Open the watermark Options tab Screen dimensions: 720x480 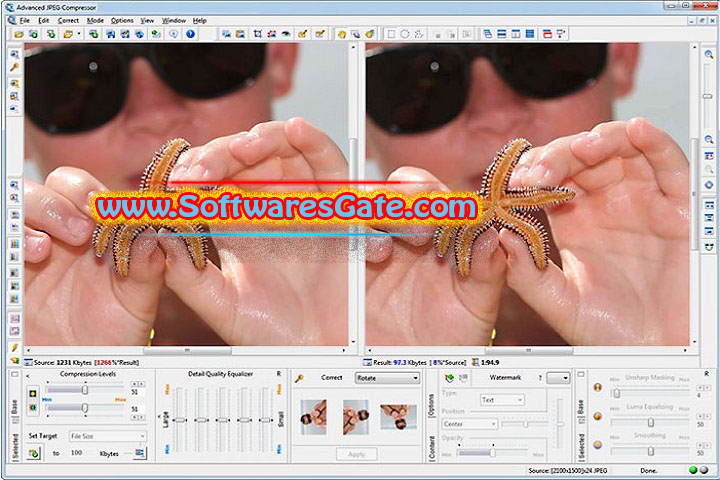tap(431, 406)
